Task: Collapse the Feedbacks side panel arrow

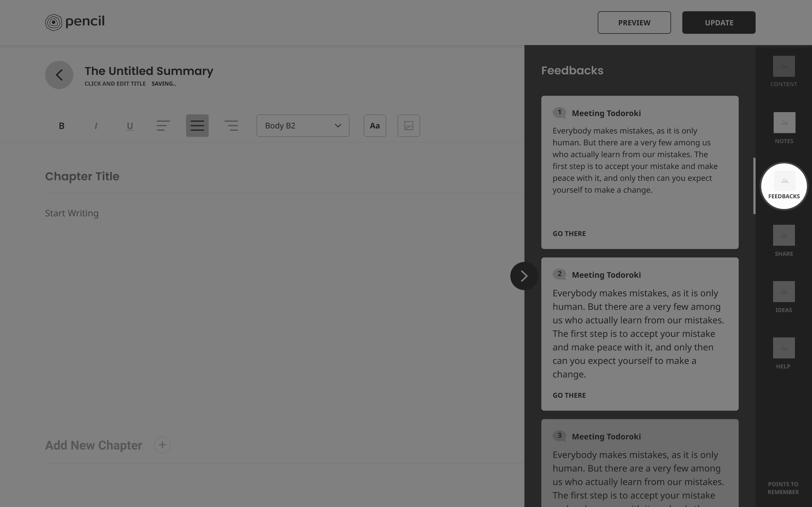Action: point(524,276)
